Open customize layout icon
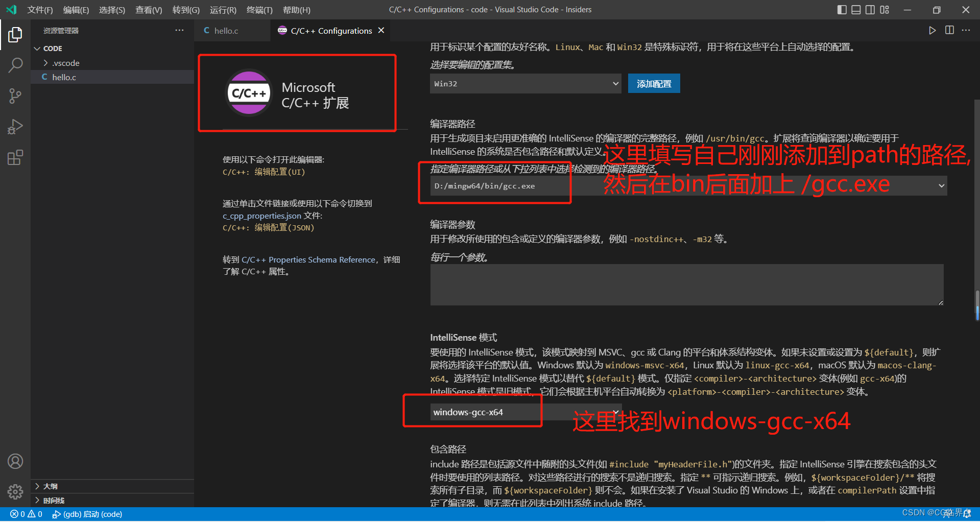This screenshot has width=980, height=522. click(885, 10)
